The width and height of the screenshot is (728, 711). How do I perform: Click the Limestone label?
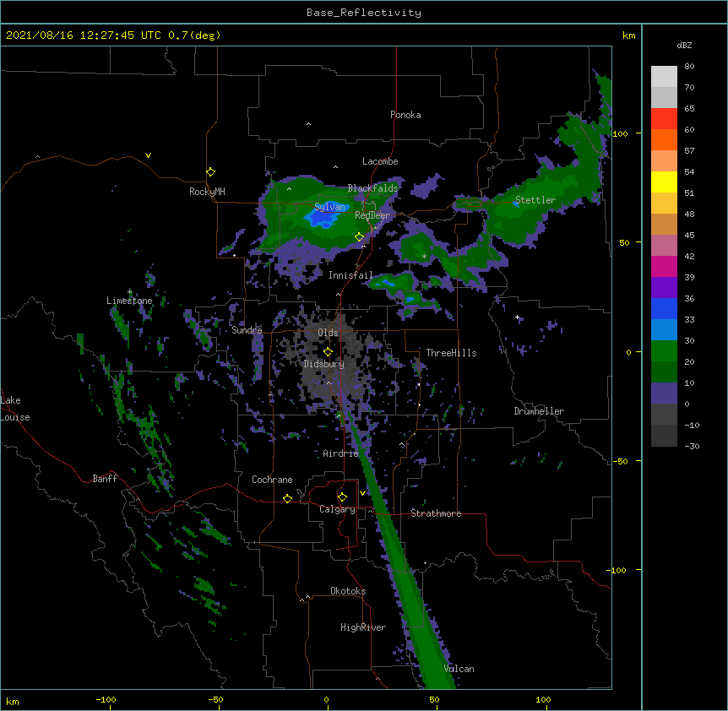(x=129, y=301)
